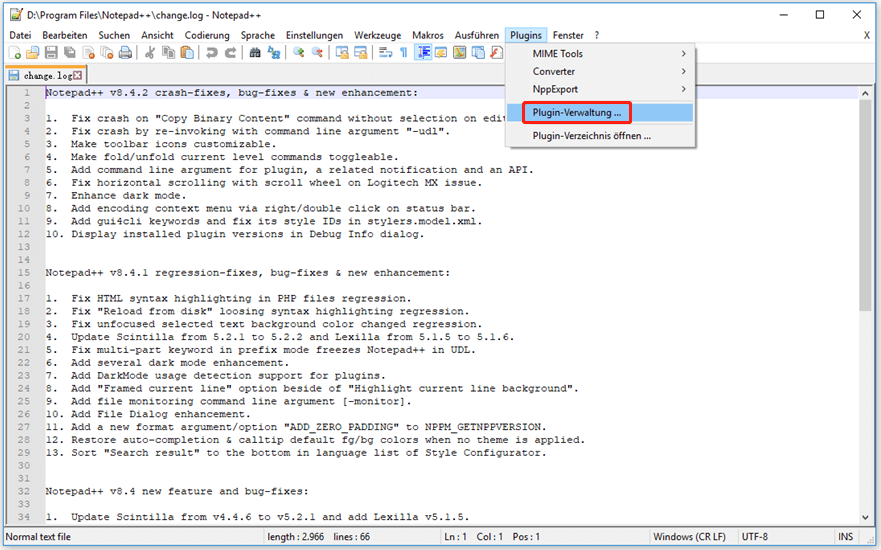Click the Function List toolbar icon

pyautogui.click(x=496, y=53)
